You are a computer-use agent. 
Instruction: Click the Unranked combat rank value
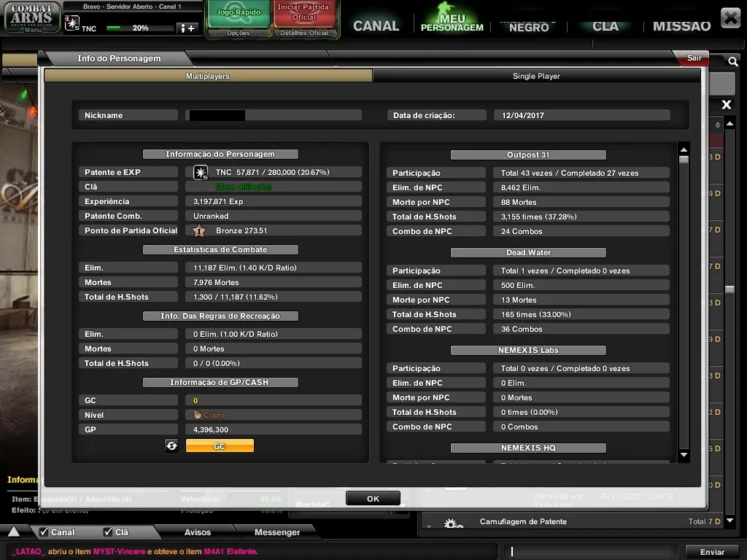point(211,216)
